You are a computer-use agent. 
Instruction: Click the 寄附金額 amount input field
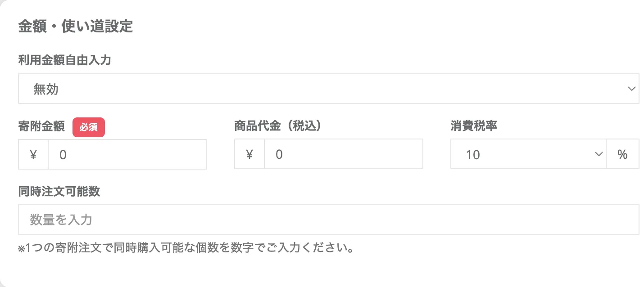pos(127,155)
